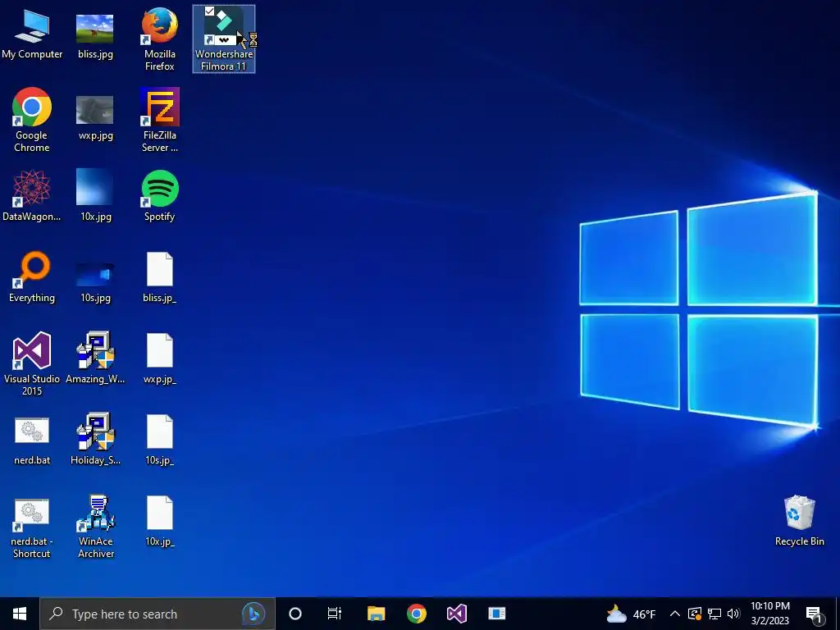Select the Everything search shortcut
Screen dimensions: 840x630
click(x=32, y=277)
